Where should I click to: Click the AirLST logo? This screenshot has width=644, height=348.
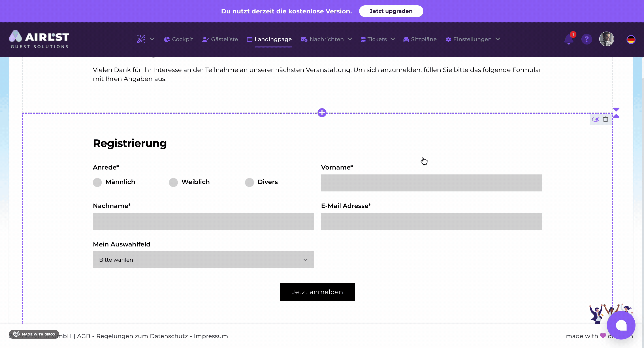[x=39, y=39]
